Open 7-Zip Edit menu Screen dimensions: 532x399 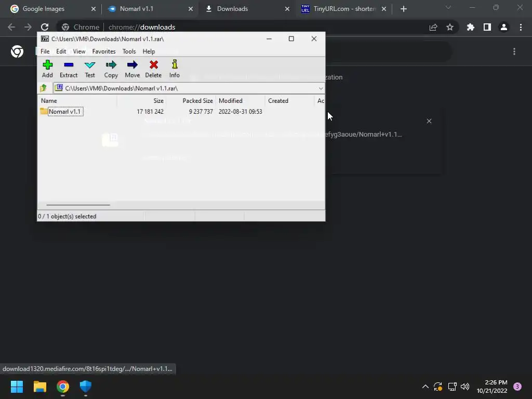coord(61,51)
